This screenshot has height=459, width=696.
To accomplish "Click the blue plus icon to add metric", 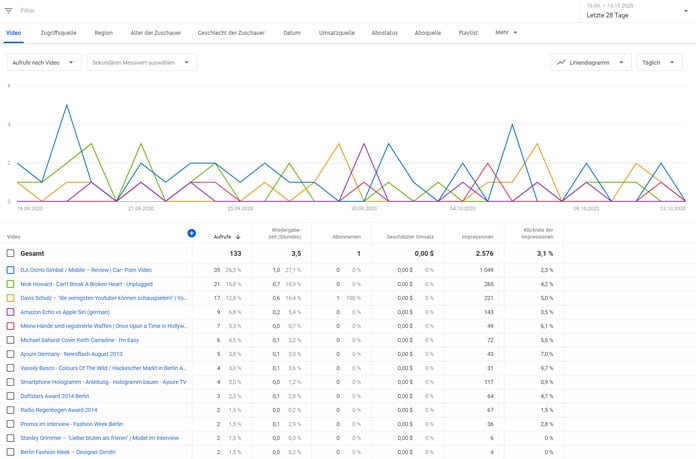I will (x=191, y=233).
